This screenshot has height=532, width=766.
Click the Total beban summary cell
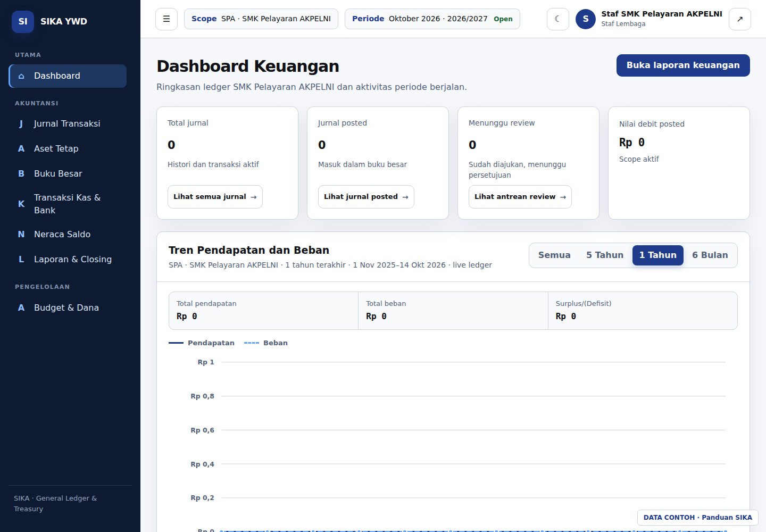[x=453, y=311]
